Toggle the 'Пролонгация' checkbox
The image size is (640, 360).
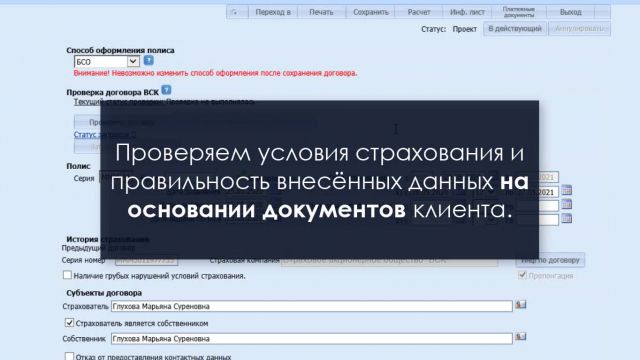pyautogui.click(x=522, y=275)
